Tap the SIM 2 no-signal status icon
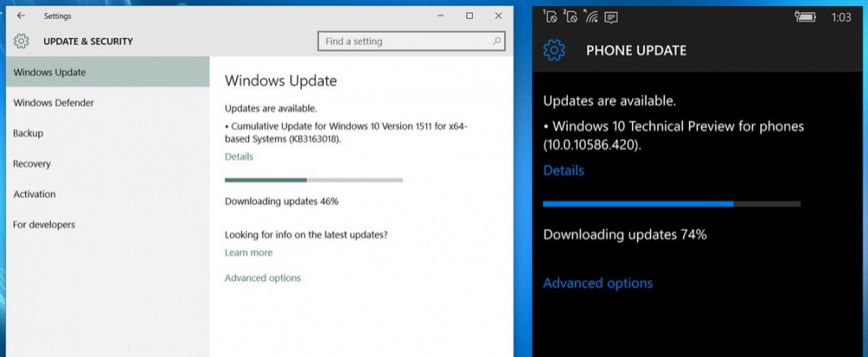Screen dimensions: 868x357 coord(571,17)
